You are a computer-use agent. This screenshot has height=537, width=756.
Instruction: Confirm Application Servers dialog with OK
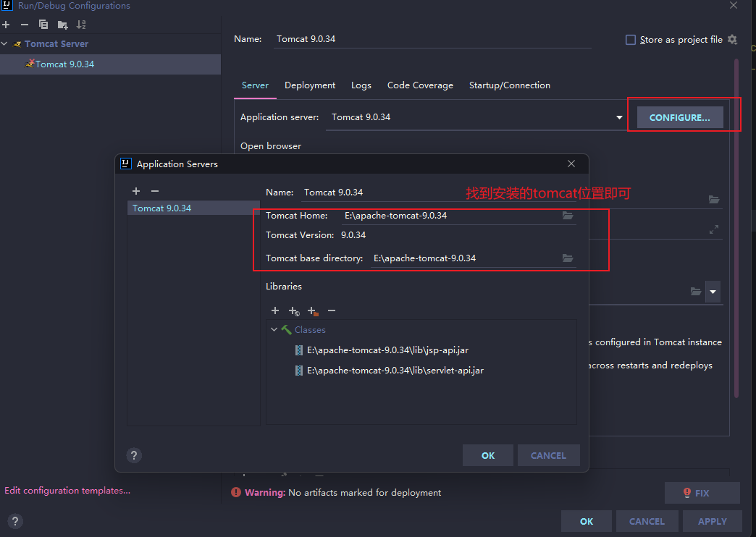pos(488,455)
